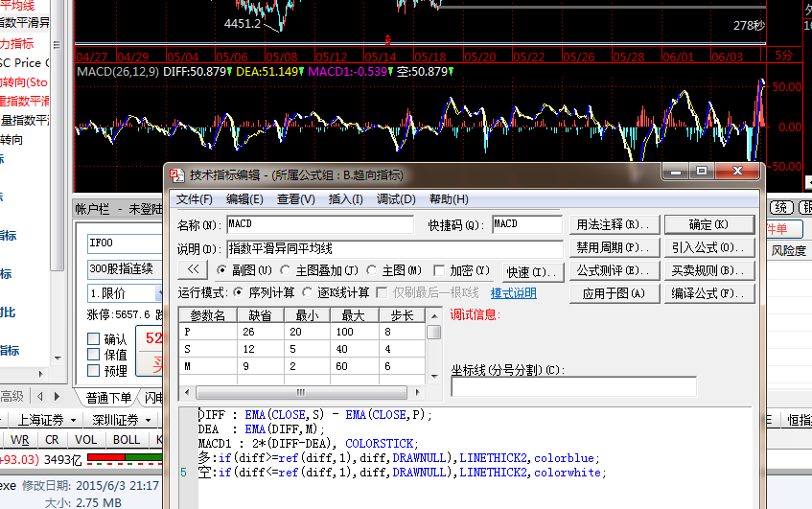Click the green arrow after DEA value
This screenshot has width=812, height=509.
point(300,71)
